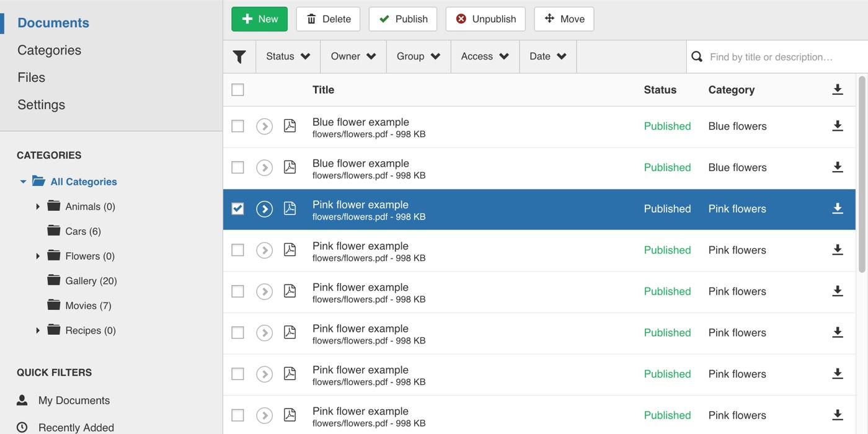Image resolution: width=868 pixels, height=434 pixels.
Task: Click the Unpublish button
Action: click(x=485, y=19)
